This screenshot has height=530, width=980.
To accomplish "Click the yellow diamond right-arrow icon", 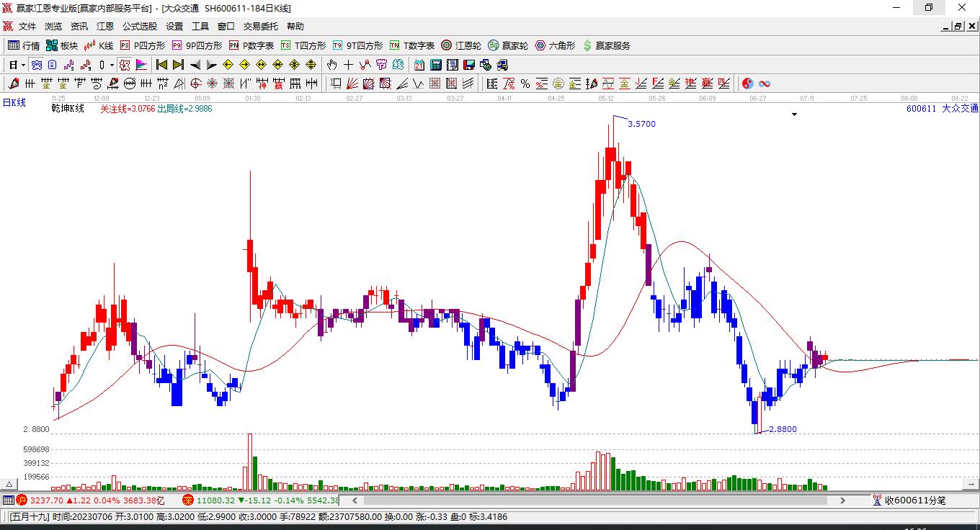I will 244,65.
